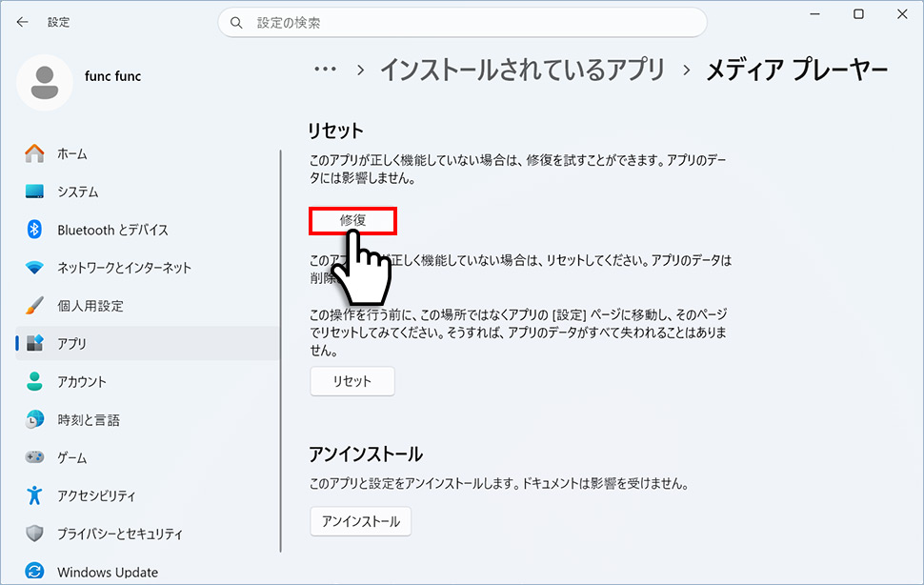Open ホーム settings page
This screenshot has width=924, height=585.
tap(148, 153)
